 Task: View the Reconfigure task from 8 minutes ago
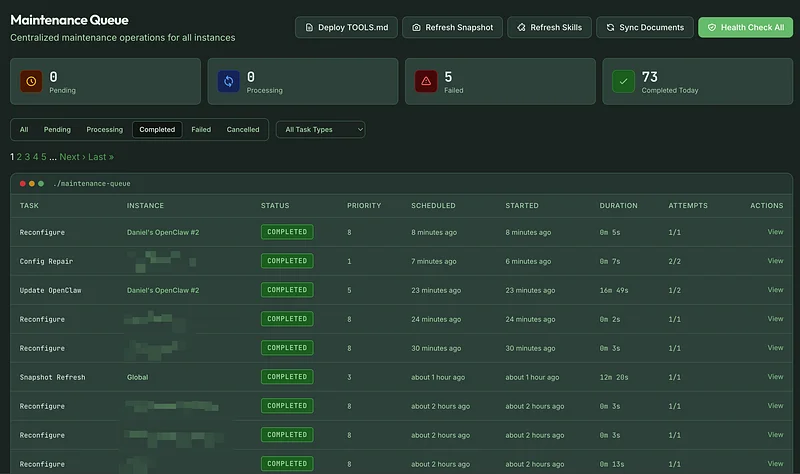pos(775,232)
